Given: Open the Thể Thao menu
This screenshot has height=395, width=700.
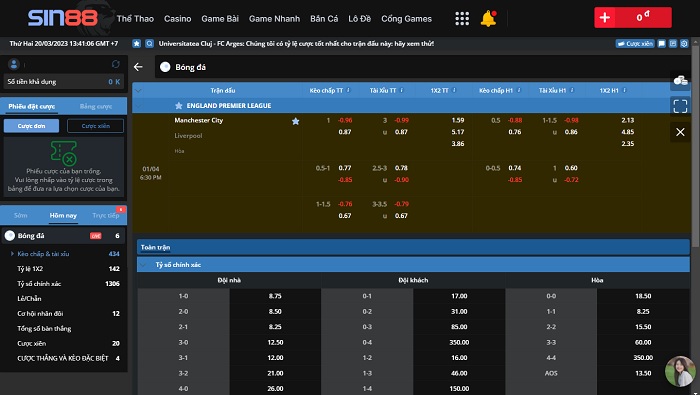Looking at the screenshot, I should click(x=135, y=19).
